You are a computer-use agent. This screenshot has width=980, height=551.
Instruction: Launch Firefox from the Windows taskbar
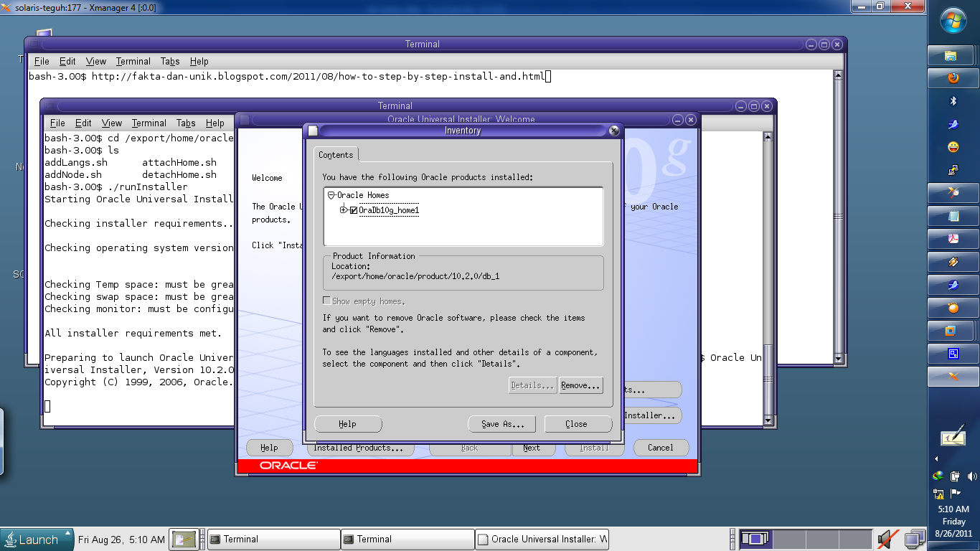tap(953, 77)
